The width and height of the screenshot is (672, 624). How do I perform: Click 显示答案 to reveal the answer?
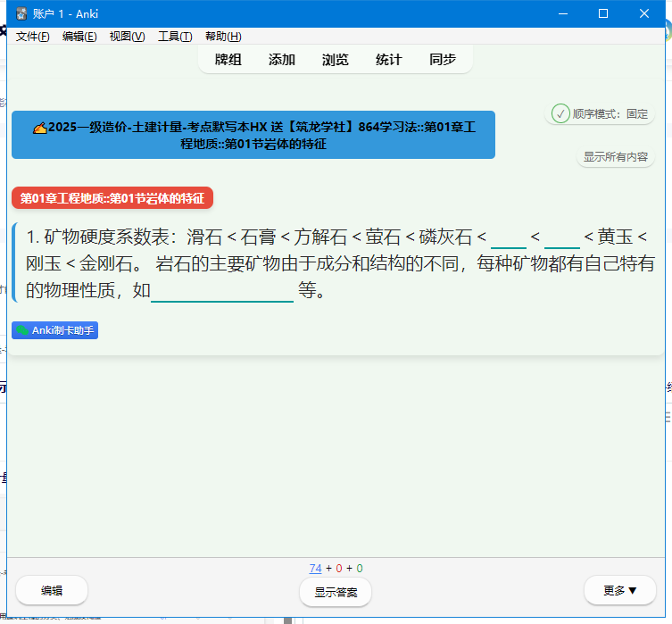click(336, 592)
